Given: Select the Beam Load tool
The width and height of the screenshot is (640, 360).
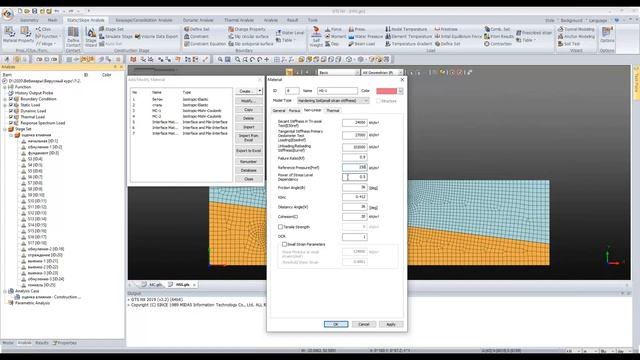Looking at the screenshot, I should pos(361,44).
